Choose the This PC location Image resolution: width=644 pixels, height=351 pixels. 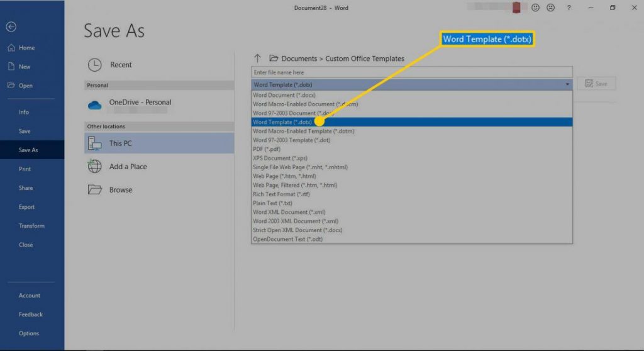[x=159, y=143]
